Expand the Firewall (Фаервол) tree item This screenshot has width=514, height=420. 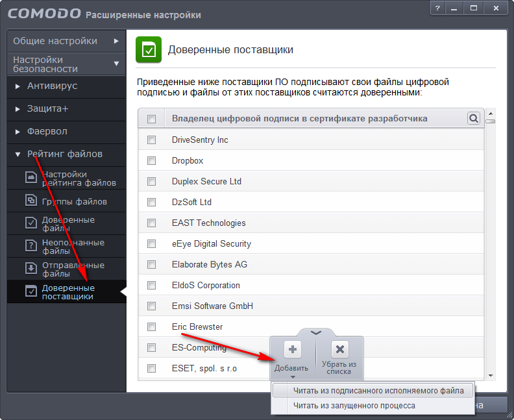pos(18,132)
